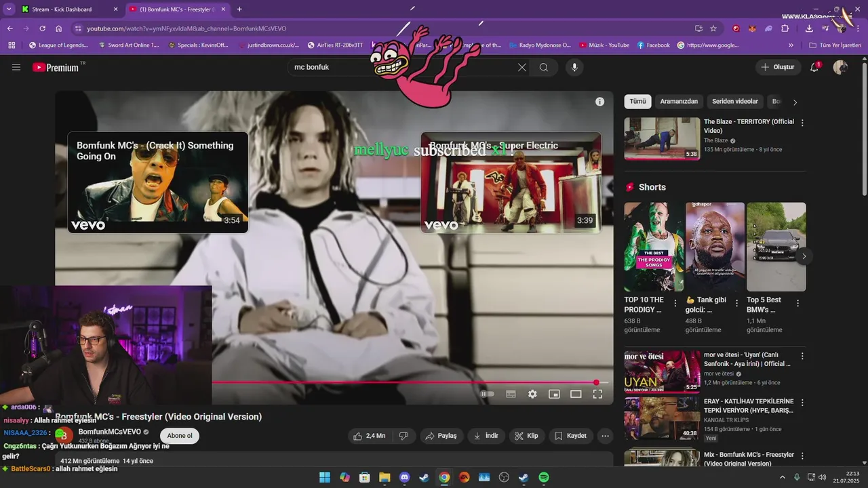The height and width of the screenshot is (488, 868).
Task: Show more filter chips with the arrow
Action: (x=795, y=102)
